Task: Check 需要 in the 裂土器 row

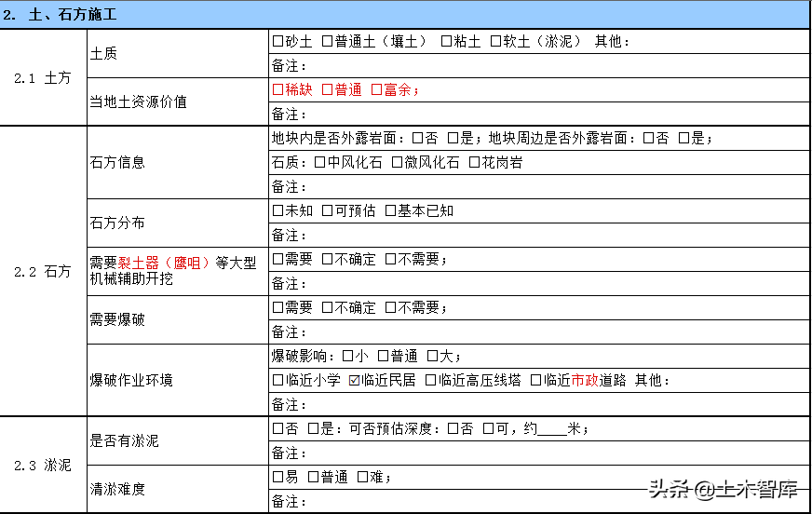Action: (277, 260)
